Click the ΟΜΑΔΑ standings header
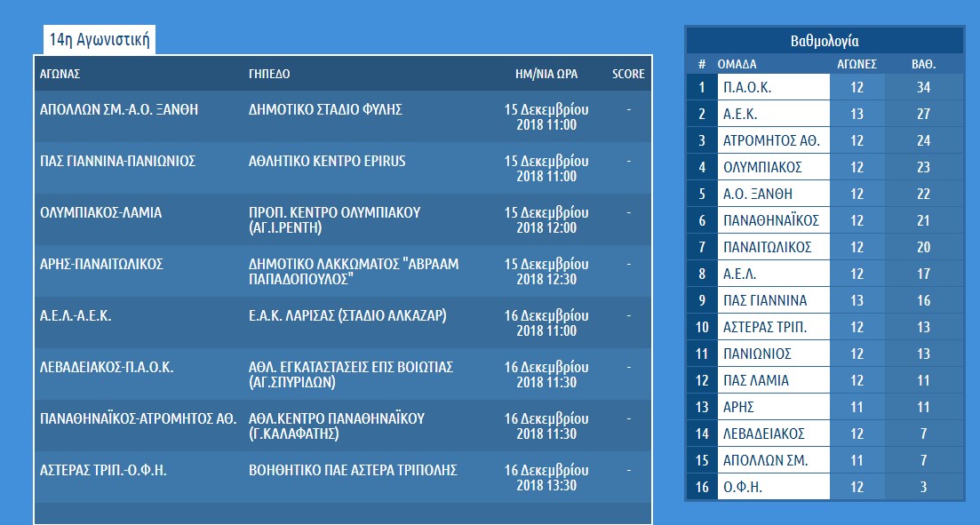The height and width of the screenshot is (525, 980). pos(737,64)
